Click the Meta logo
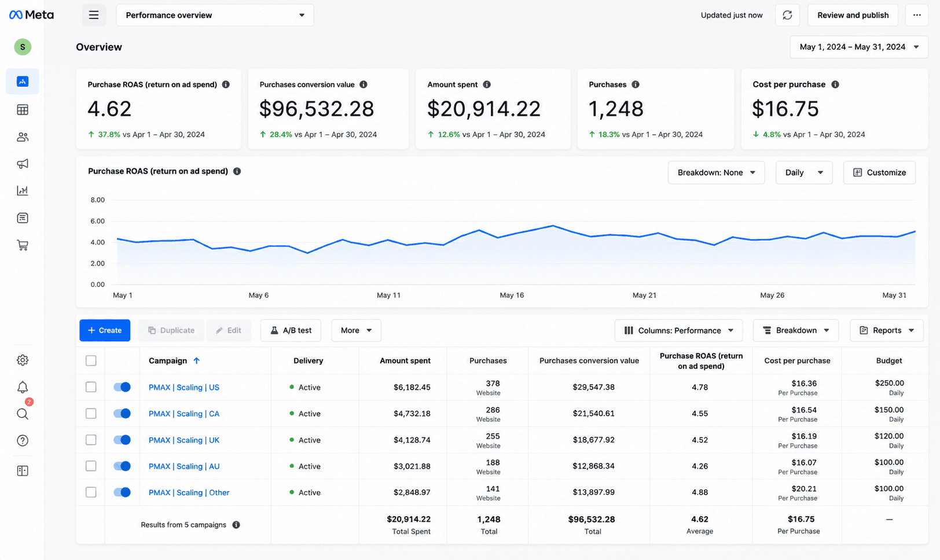Viewport: 940px width, 560px height. coord(31,15)
